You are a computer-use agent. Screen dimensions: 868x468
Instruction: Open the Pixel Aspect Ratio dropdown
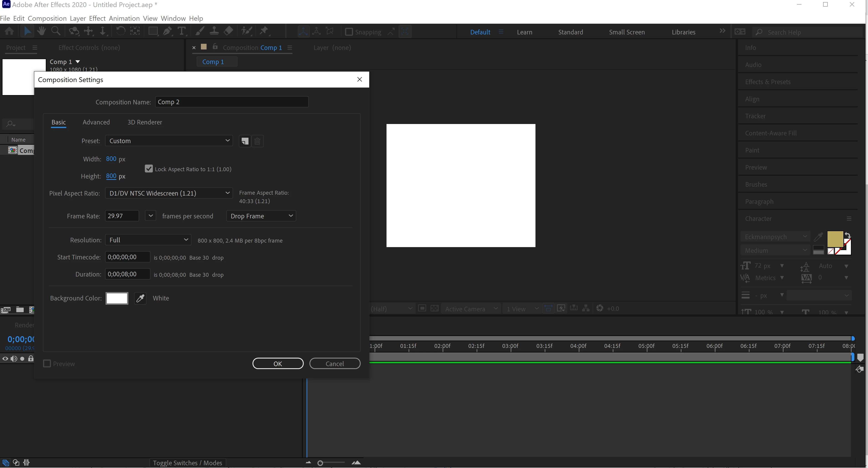[169, 193]
